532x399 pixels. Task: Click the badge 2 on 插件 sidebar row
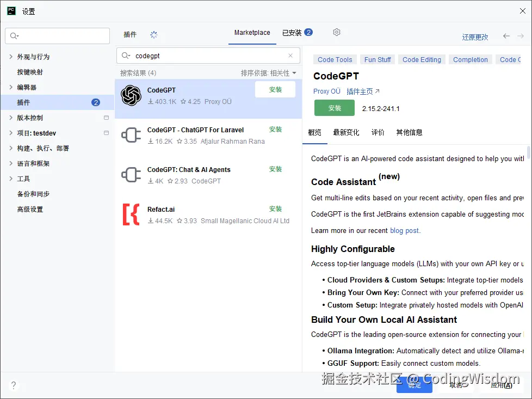(96, 102)
